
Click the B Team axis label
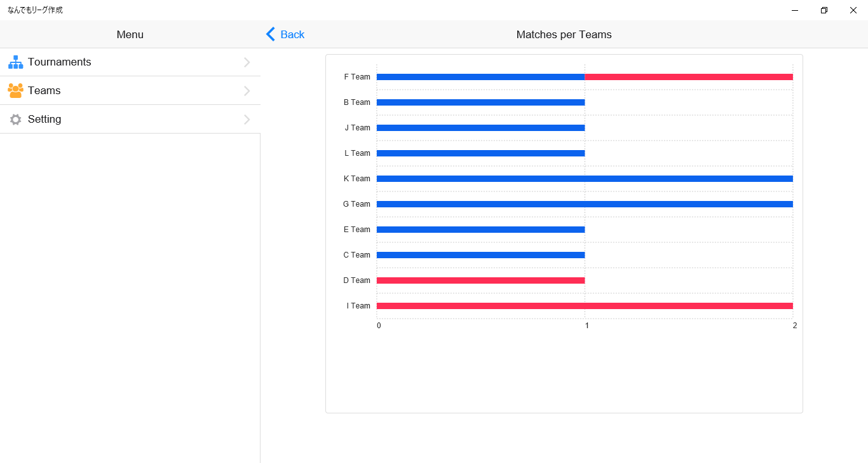(x=356, y=102)
